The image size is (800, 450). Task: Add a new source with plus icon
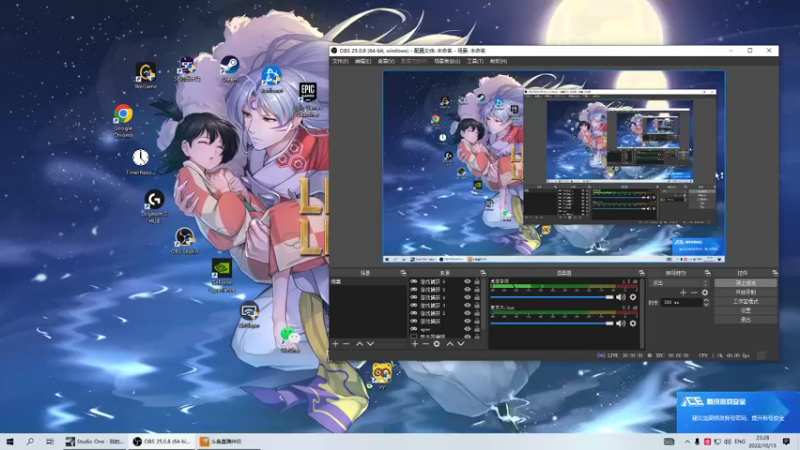pyautogui.click(x=415, y=344)
